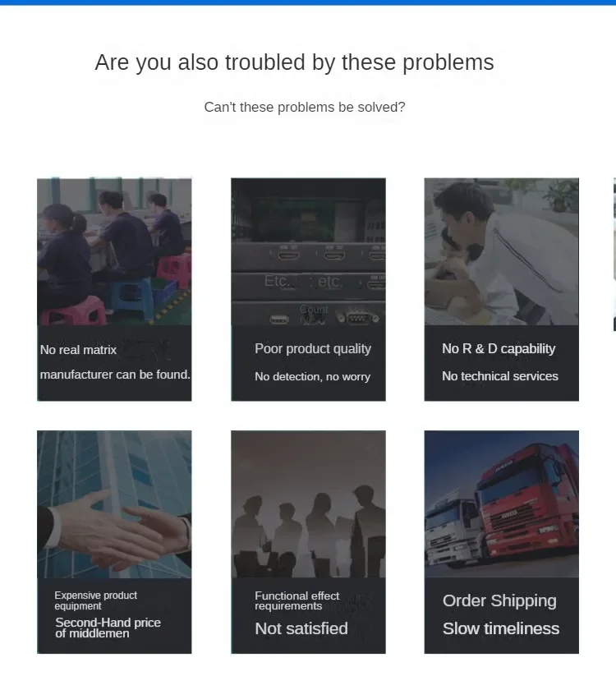Screen dimensions: 616x676
Task: Click the partially visible card at right edge
Action: click(614, 255)
